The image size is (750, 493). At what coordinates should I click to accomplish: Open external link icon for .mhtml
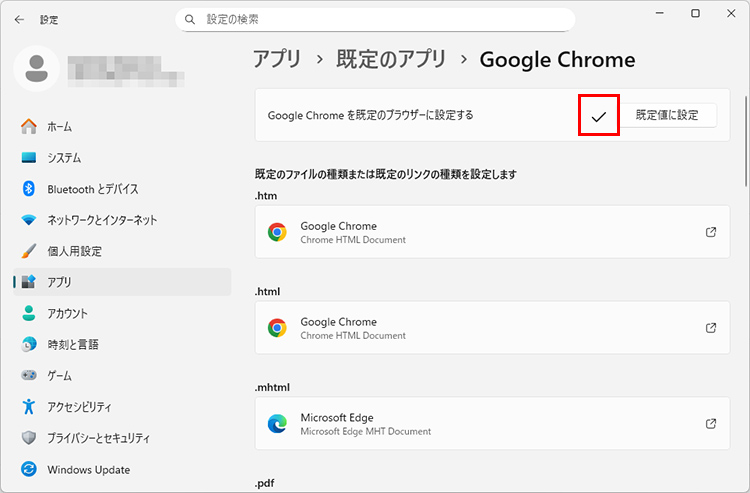(711, 424)
